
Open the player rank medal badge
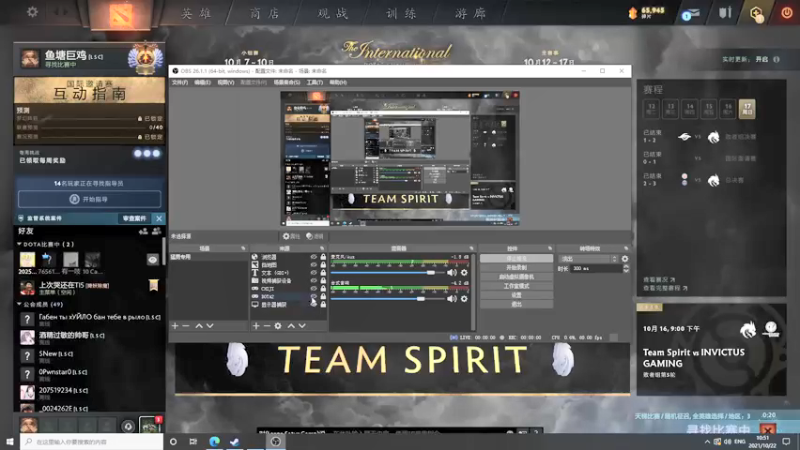(146, 59)
